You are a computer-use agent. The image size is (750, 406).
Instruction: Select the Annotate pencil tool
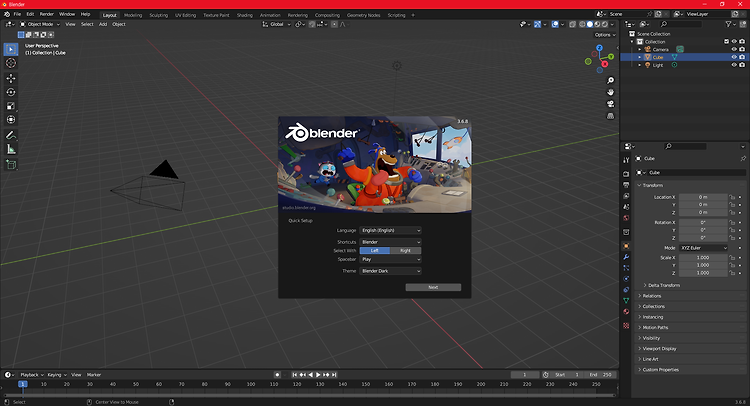point(11,135)
